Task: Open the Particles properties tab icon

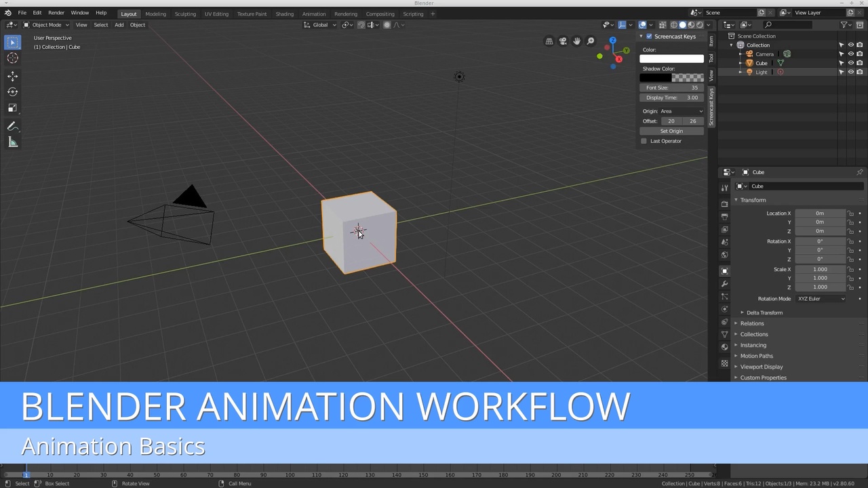Action: click(725, 297)
